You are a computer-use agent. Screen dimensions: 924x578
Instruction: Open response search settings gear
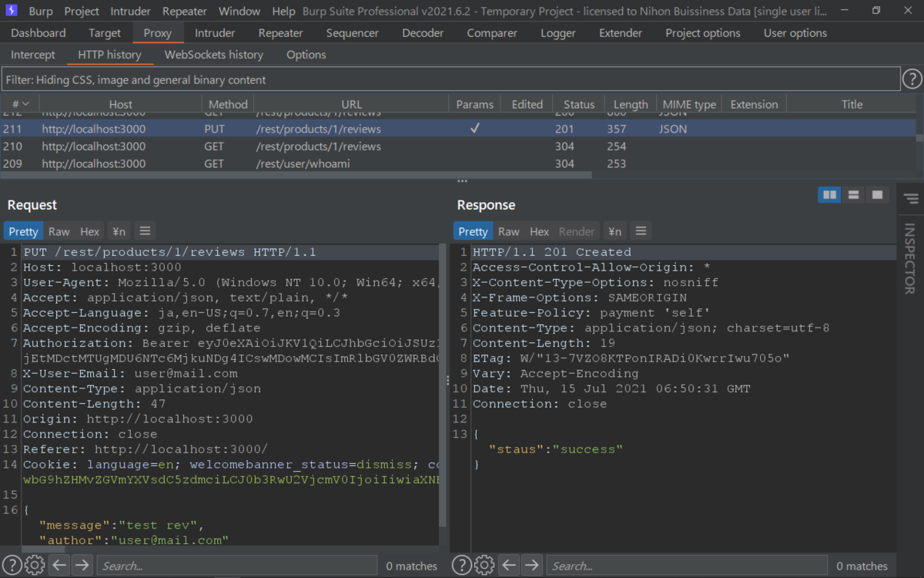click(x=484, y=565)
